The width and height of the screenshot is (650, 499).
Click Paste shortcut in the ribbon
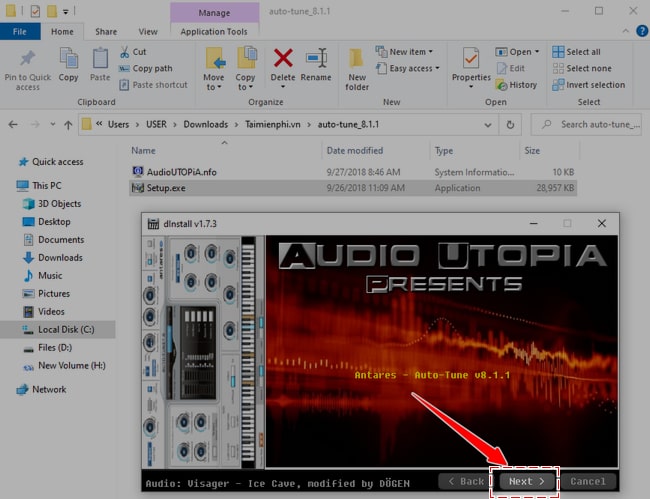153,85
